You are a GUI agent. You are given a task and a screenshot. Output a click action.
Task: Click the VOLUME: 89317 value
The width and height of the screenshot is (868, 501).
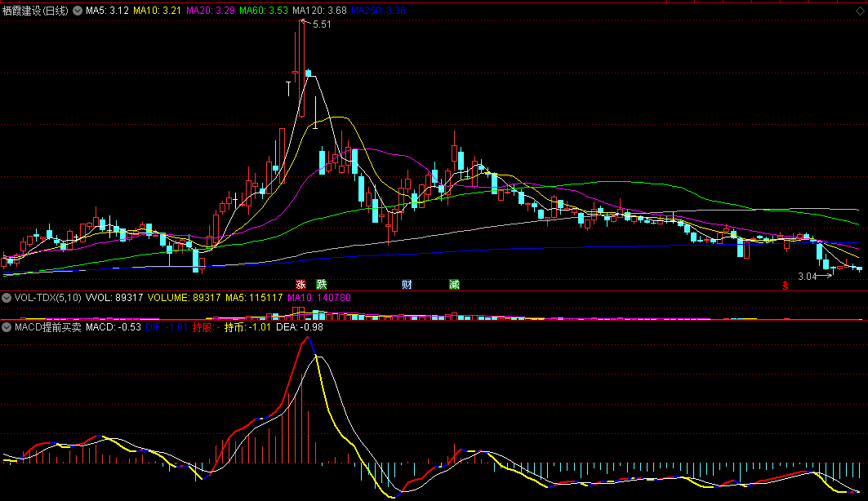pyautogui.click(x=184, y=298)
